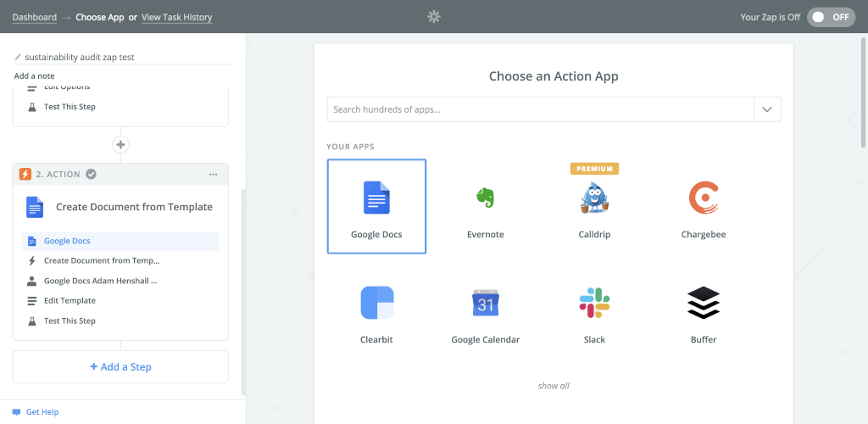The height and width of the screenshot is (424, 868).
Task: Open the Action step three-dots menu
Action: [214, 175]
